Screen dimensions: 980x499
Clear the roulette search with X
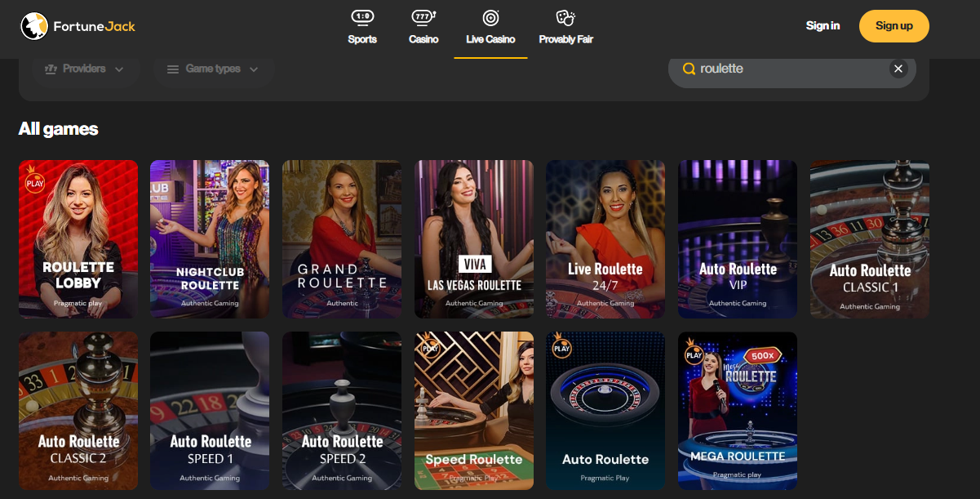pyautogui.click(x=898, y=69)
